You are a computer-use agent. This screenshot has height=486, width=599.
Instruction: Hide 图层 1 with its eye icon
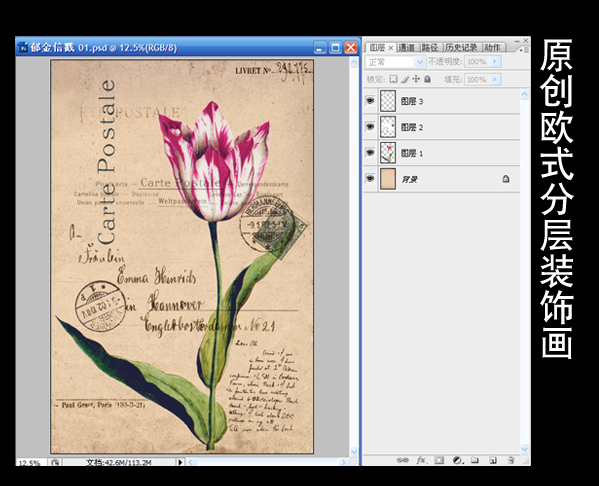click(370, 152)
